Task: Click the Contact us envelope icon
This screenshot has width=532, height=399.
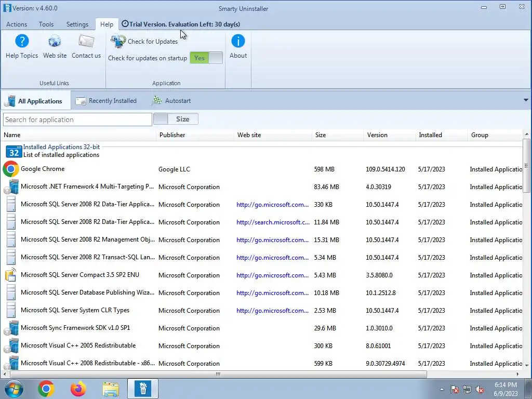Action: pyautogui.click(x=86, y=42)
